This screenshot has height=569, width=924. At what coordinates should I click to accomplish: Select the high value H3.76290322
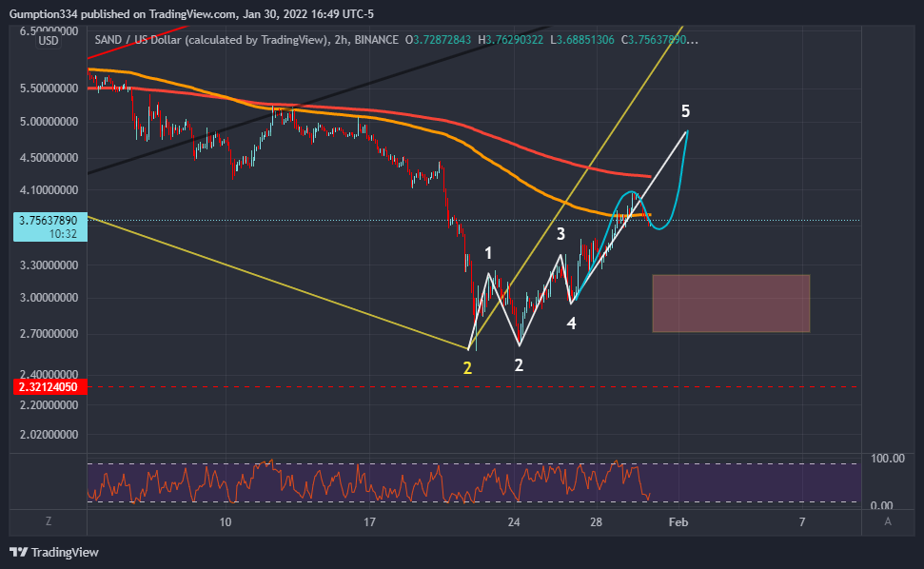510,39
